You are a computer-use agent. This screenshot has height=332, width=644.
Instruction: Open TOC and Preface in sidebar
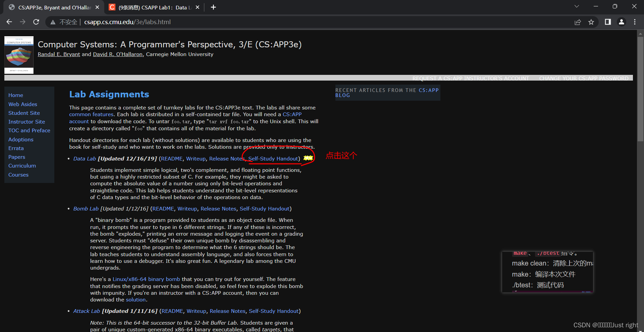(x=29, y=131)
